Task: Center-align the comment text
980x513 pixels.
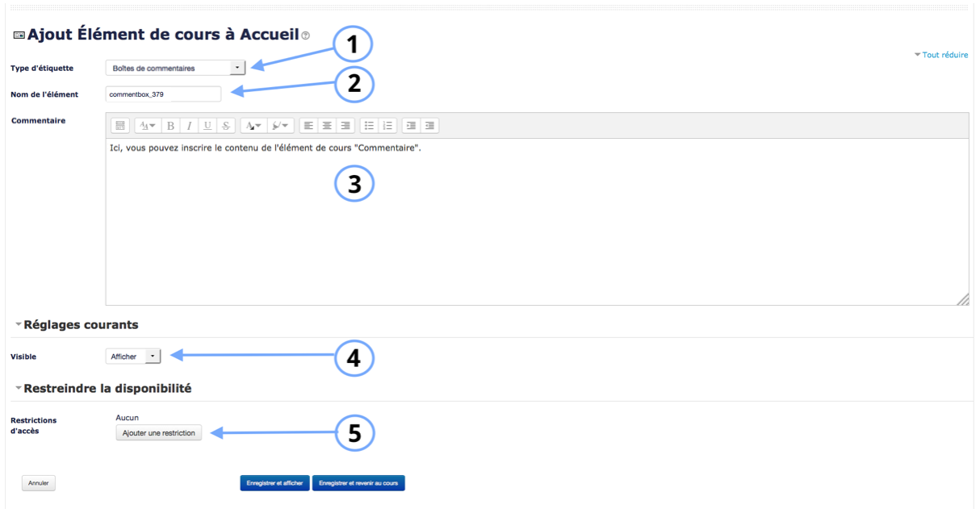Action: point(327,126)
